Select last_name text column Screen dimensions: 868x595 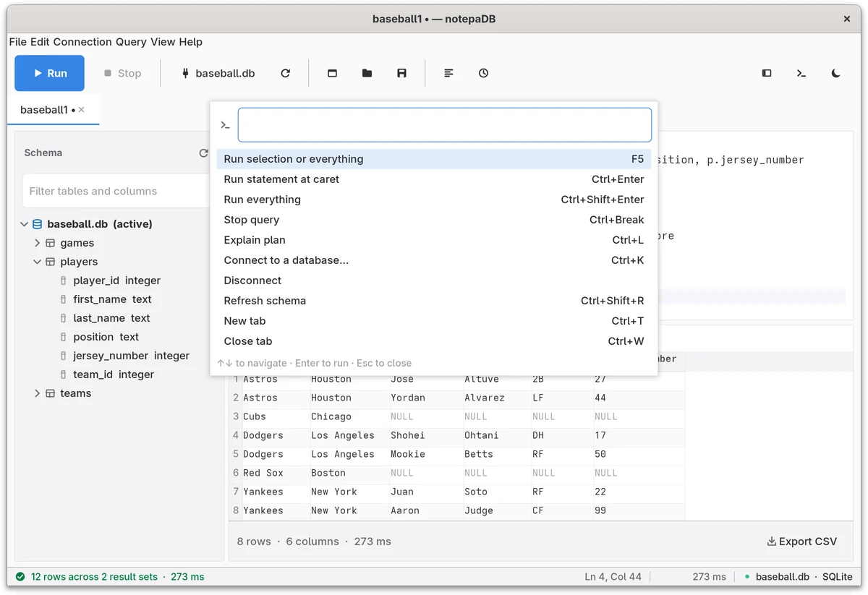click(111, 318)
